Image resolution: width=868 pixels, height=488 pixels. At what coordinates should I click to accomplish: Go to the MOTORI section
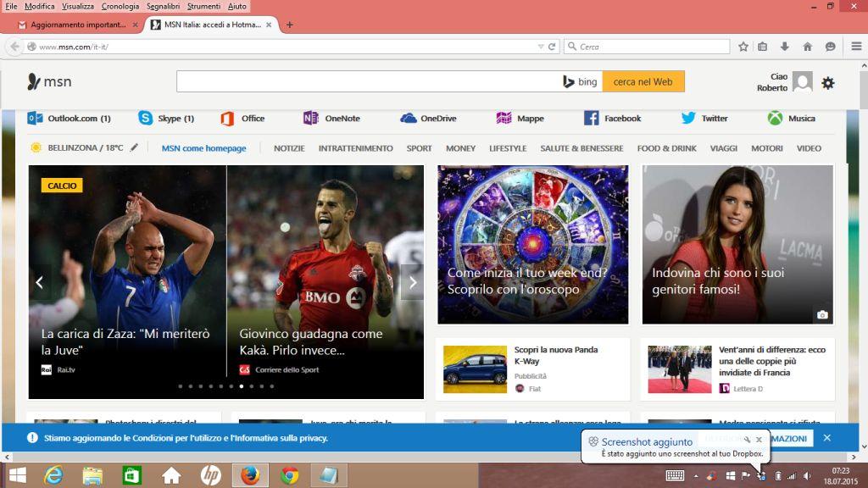[766, 148]
